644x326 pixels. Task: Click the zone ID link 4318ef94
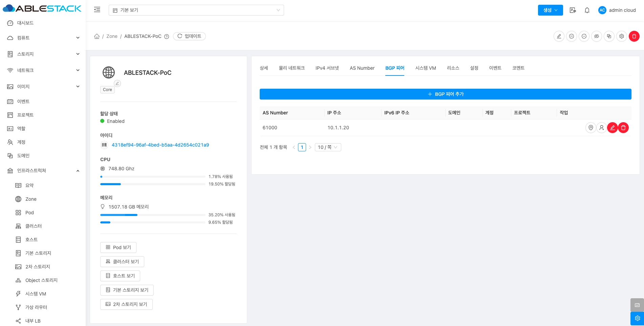[160, 145]
